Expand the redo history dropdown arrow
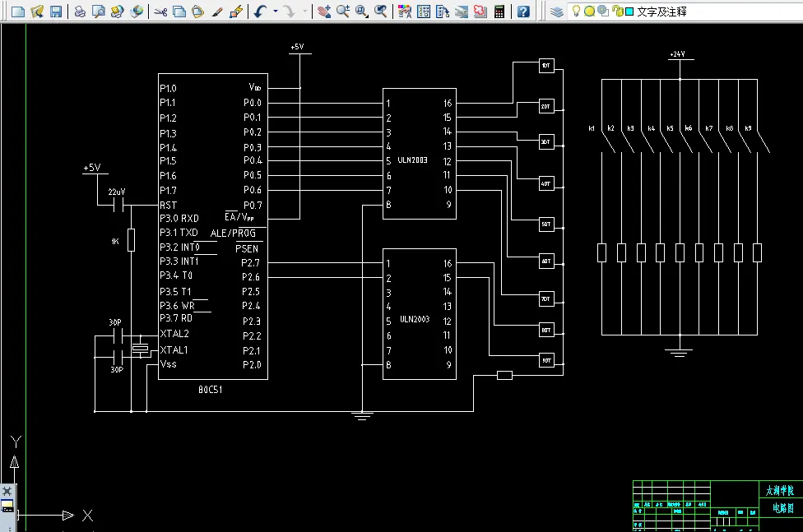Screen dimensions: 803x532 click(305, 12)
